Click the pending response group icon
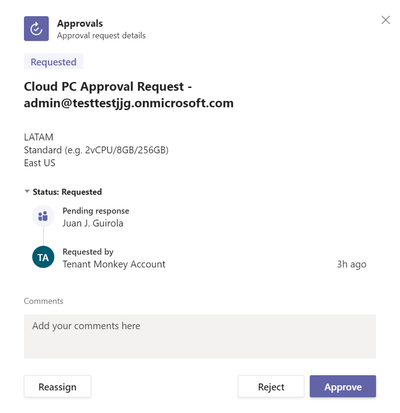Image resolution: width=400 pixels, height=413 pixels. click(43, 216)
